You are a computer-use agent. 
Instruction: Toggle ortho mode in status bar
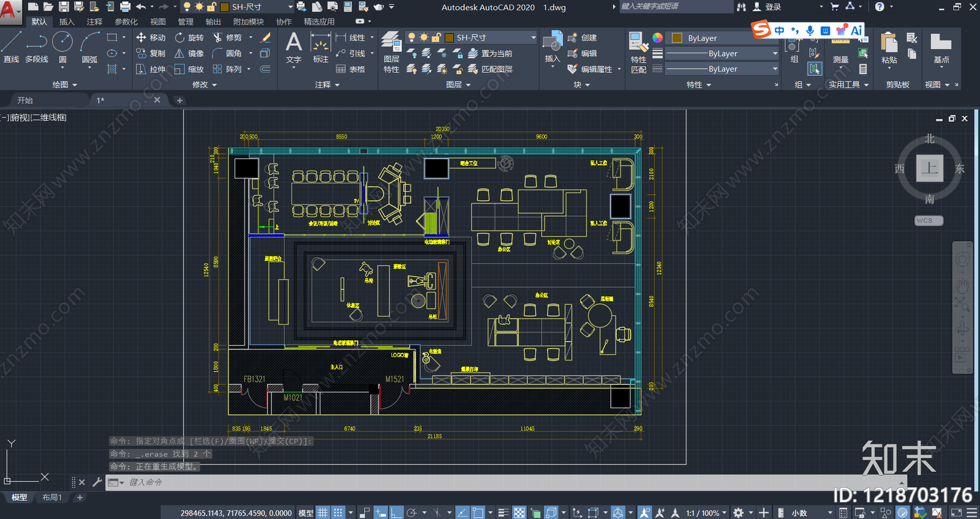tap(396, 513)
